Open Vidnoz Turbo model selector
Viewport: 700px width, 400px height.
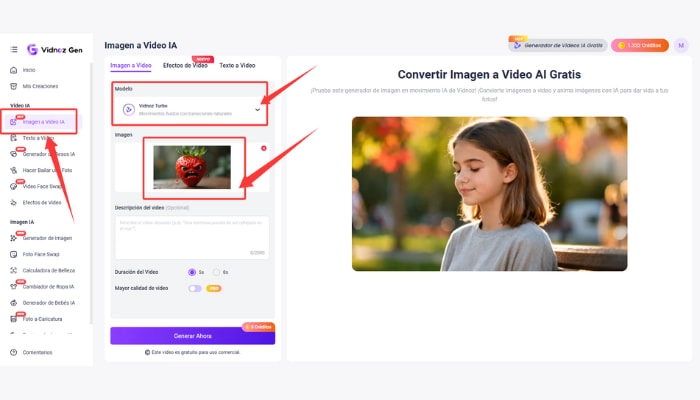192,109
